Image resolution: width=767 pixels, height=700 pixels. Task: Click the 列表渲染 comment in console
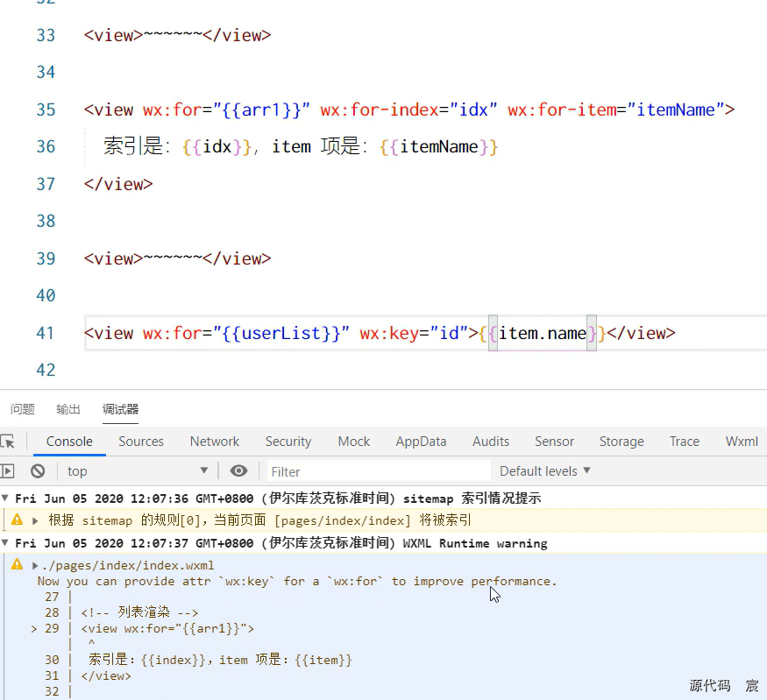(140, 612)
